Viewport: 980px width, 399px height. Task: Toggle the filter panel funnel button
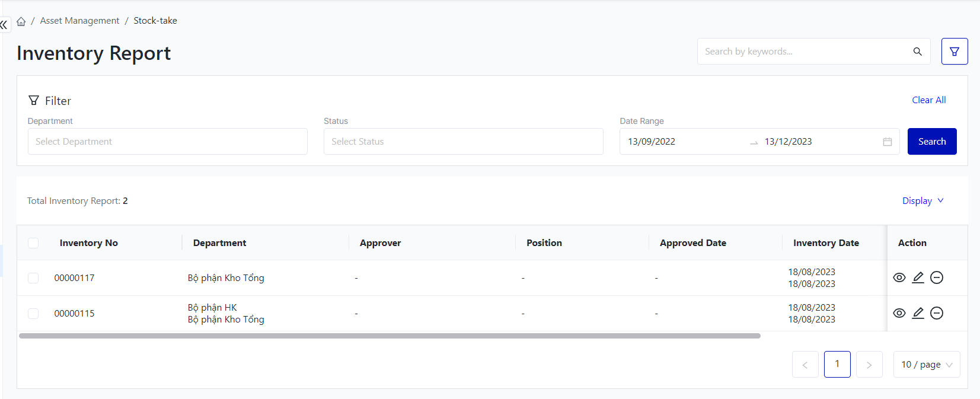click(954, 52)
